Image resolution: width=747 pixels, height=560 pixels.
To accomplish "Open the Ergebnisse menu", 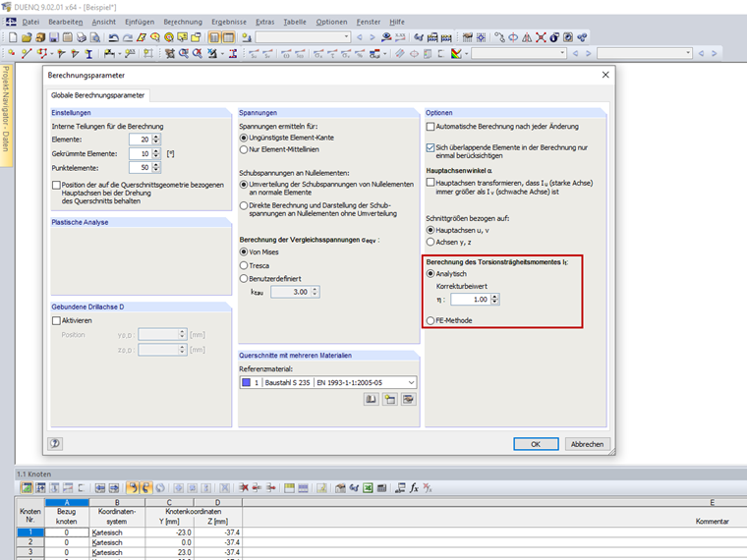I will 229,22.
